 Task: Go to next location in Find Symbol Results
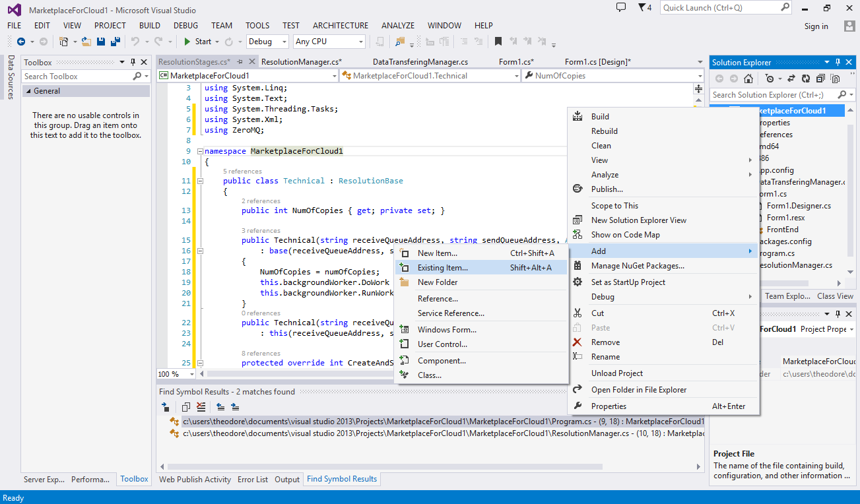[235, 407]
